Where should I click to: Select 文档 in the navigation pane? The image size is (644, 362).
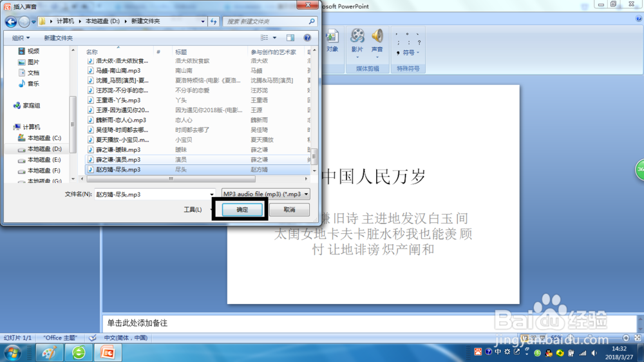(x=29, y=73)
